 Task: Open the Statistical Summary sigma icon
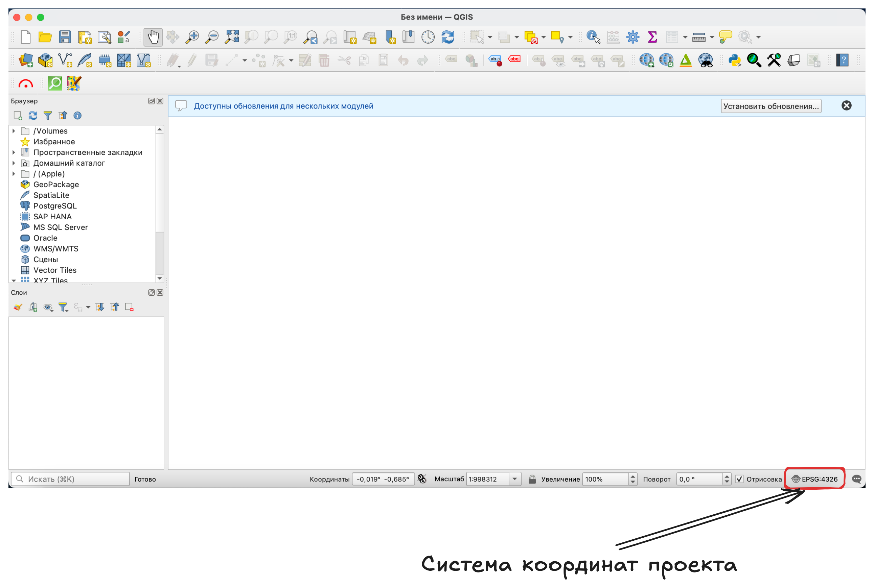[652, 37]
